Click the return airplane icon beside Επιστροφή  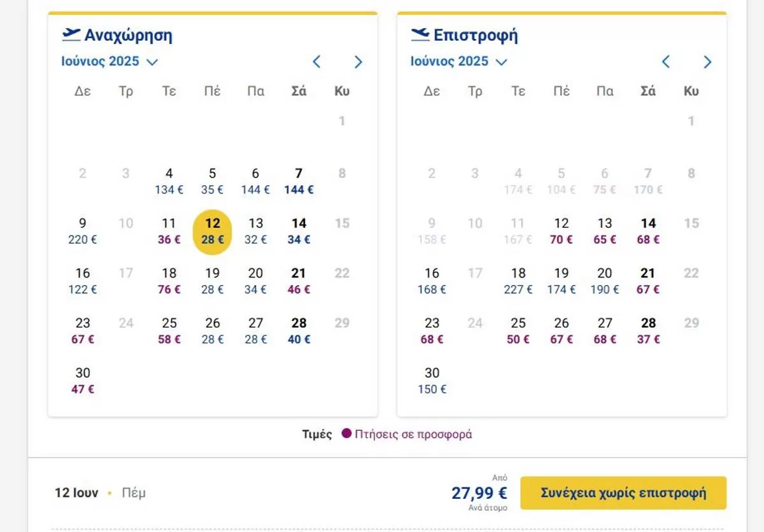420,34
